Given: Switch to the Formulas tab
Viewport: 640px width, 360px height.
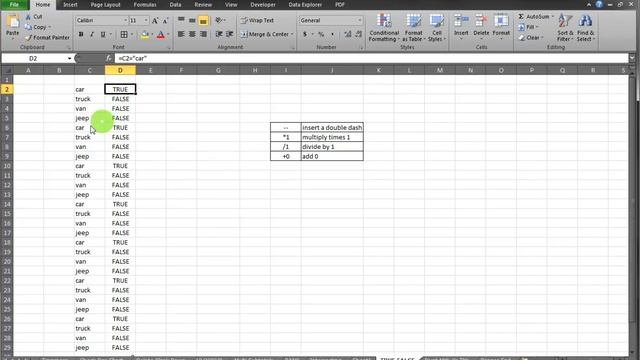Looking at the screenshot, I should pos(145,5).
